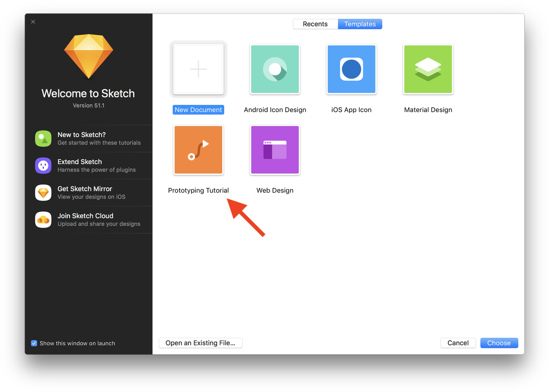Viewport: 549px width, 392px height.
Task: Switch to the Recents tab
Action: [x=315, y=24]
